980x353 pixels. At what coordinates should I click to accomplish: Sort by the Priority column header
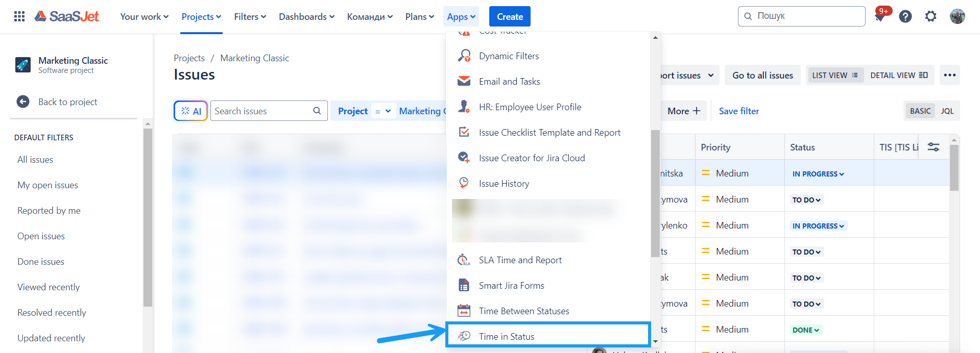coord(715,147)
